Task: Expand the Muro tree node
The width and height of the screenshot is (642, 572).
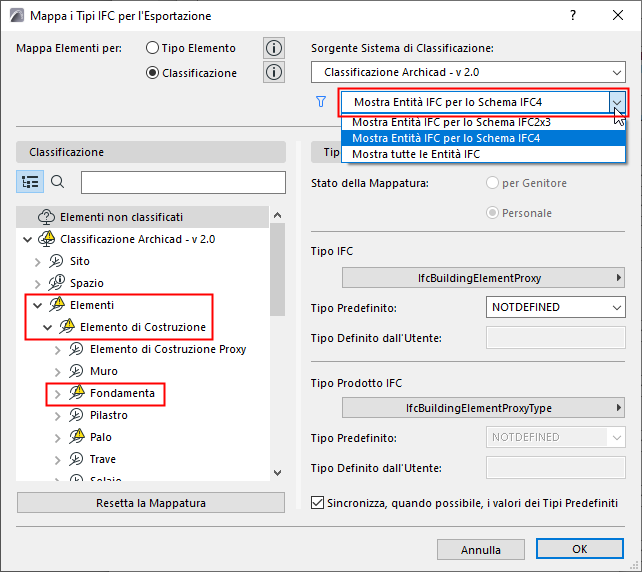Action: [x=57, y=372]
